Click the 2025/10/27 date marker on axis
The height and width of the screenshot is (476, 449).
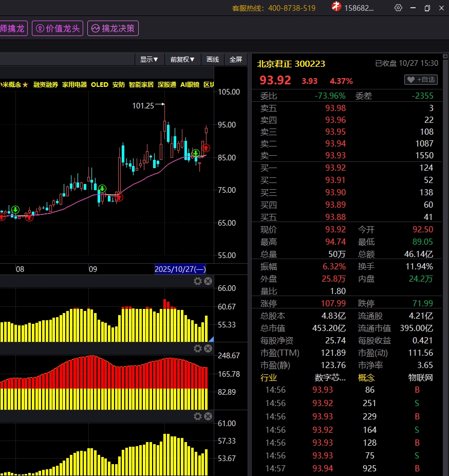(x=180, y=269)
